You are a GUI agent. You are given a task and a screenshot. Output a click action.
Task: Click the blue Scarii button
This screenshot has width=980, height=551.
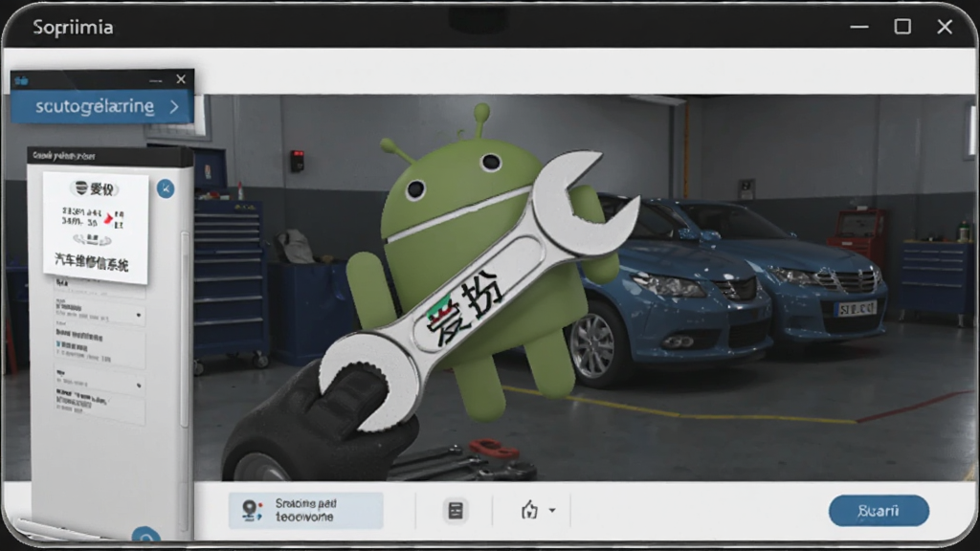point(879,511)
